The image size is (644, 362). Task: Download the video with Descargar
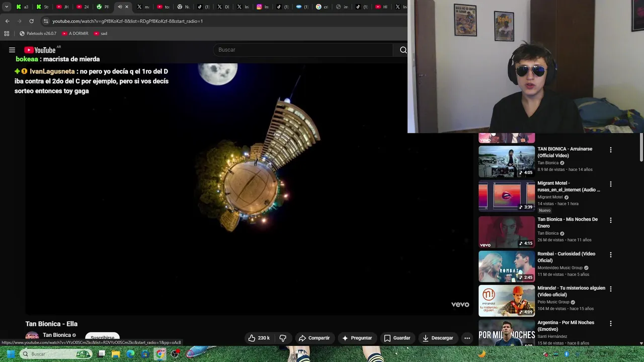click(438, 338)
